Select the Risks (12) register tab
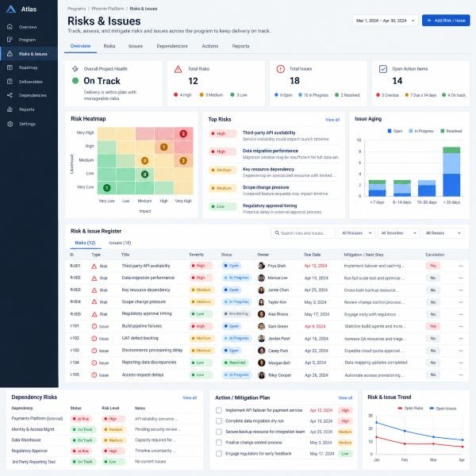Image resolution: width=476 pixels, height=476 pixels. 85,243
